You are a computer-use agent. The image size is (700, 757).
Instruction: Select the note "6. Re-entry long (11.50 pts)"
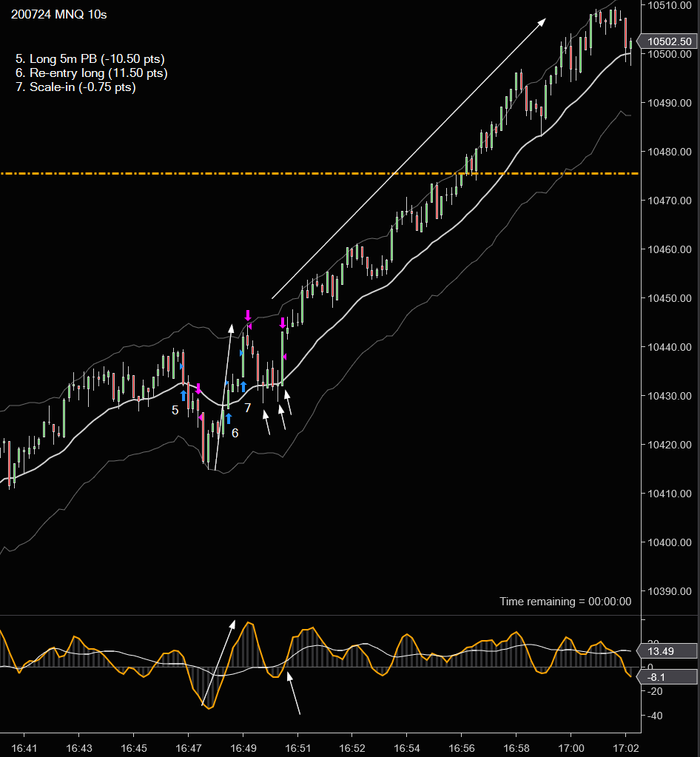(x=92, y=73)
